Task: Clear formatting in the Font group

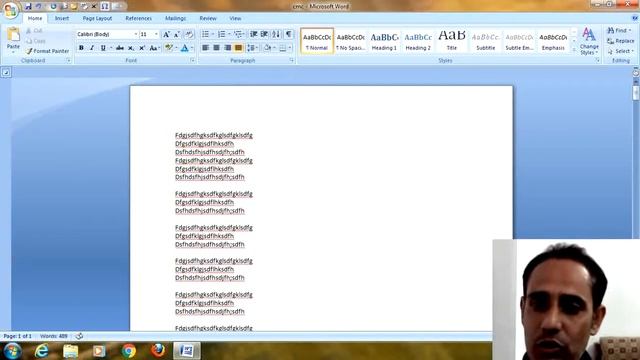Action: pos(189,34)
